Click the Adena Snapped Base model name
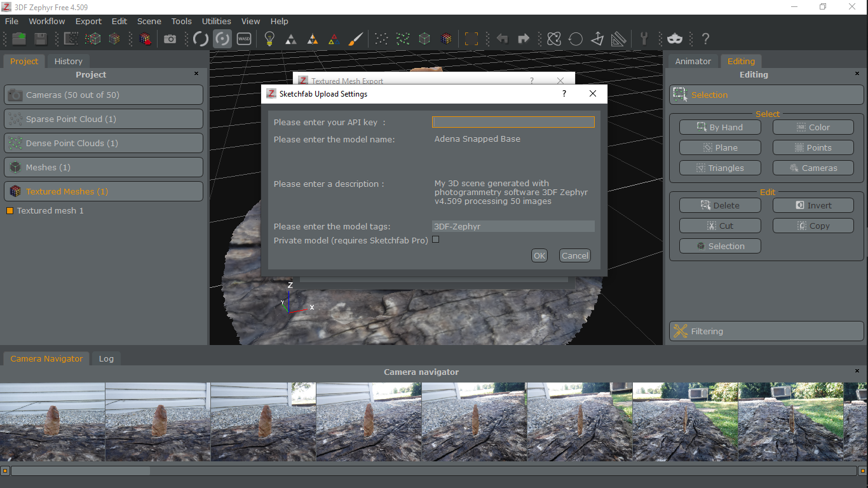868x488 pixels. click(477, 139)
